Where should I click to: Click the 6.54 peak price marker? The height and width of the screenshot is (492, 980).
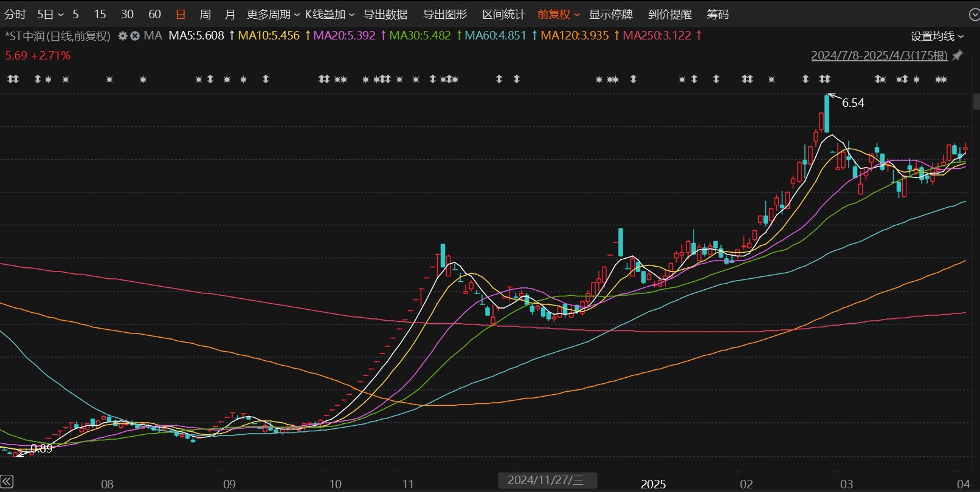tap(852, 103)
